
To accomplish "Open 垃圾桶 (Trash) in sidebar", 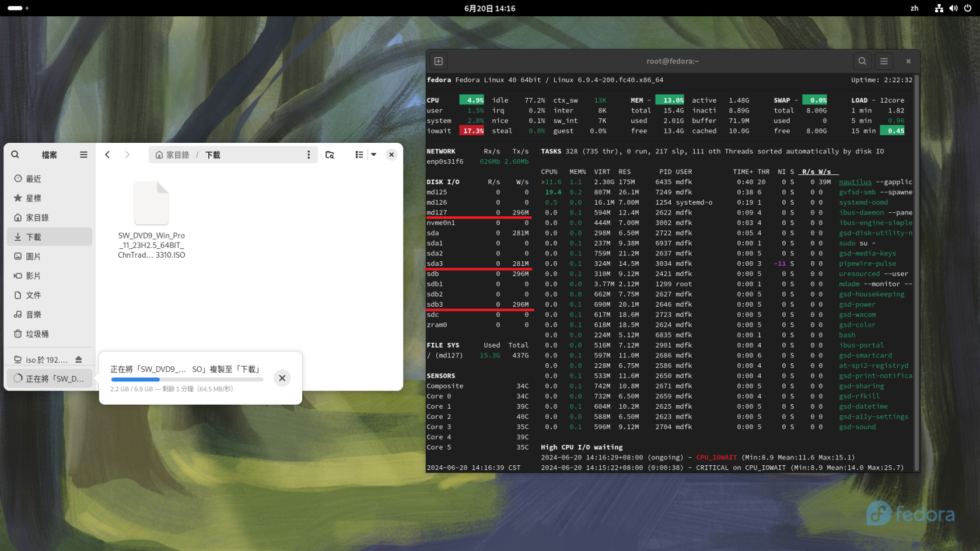I will coord(50,334).
